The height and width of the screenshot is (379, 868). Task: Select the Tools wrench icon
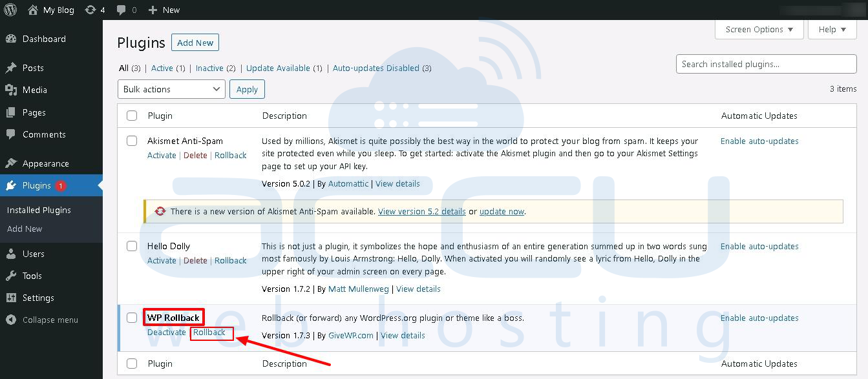[x=12, y=276]
